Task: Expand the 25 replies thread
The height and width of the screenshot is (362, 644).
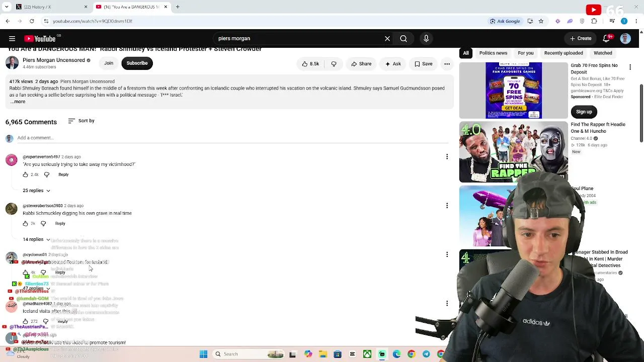Action: pyautogui.click(x=36, y=191)
